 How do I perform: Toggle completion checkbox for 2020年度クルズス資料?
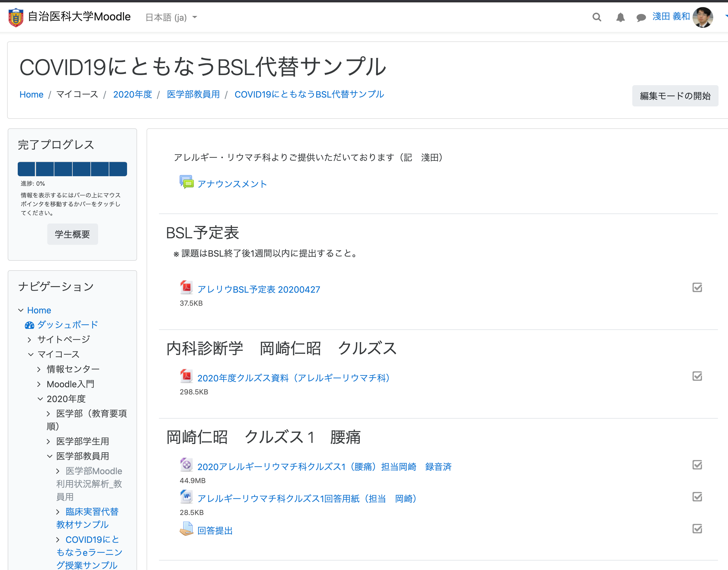697,376
